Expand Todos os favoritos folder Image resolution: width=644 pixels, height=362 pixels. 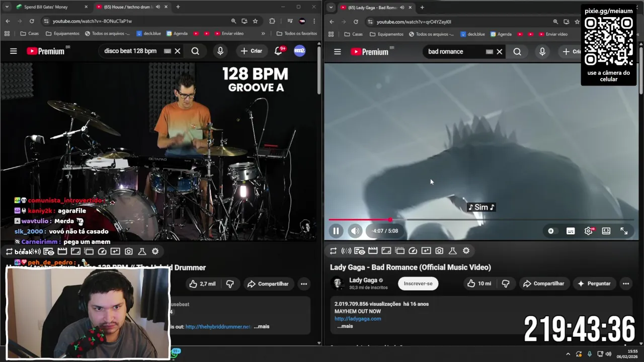pos(297,34)
